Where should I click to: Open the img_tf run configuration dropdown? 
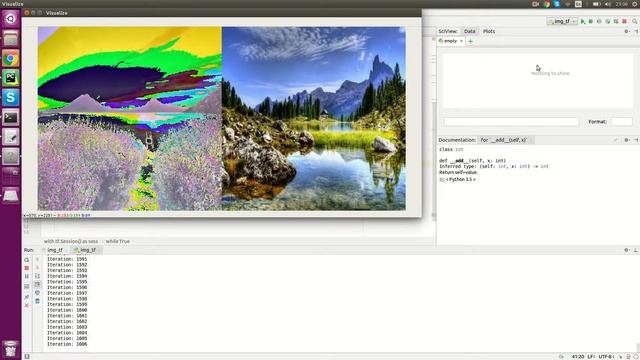562,21
